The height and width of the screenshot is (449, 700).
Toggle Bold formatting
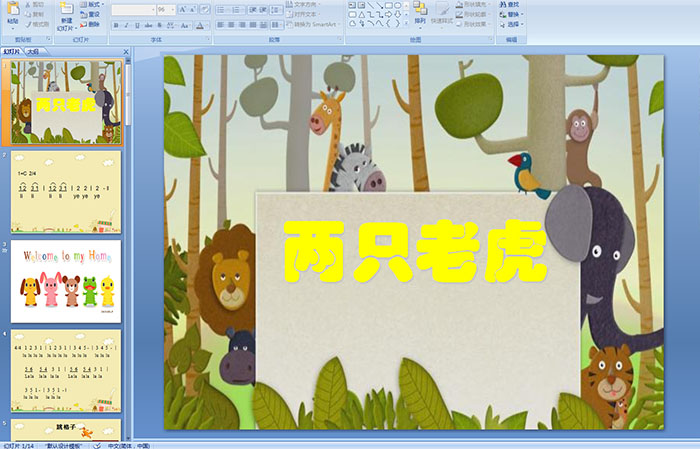click(x=114, y=25)
